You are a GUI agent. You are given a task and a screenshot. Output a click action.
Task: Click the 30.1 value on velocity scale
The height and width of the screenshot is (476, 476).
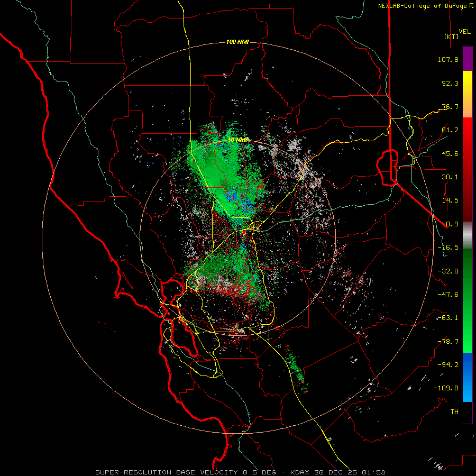point(450,177)
